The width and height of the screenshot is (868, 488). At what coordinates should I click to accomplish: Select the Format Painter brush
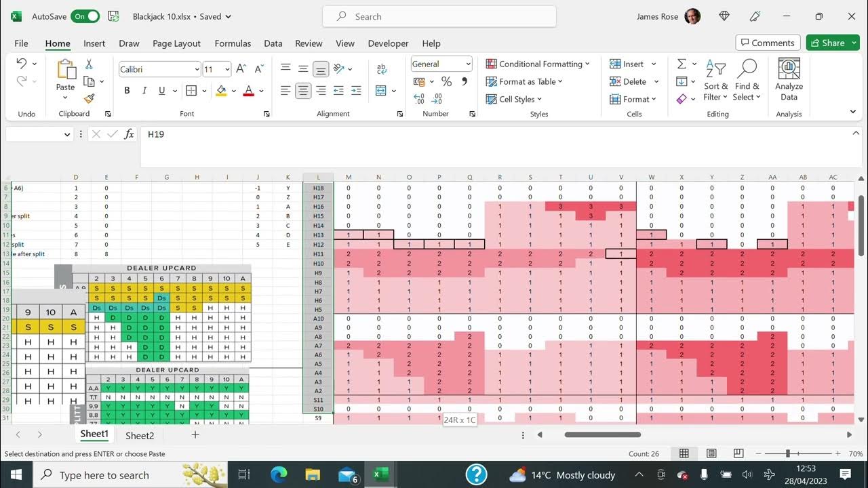point(89,98)
